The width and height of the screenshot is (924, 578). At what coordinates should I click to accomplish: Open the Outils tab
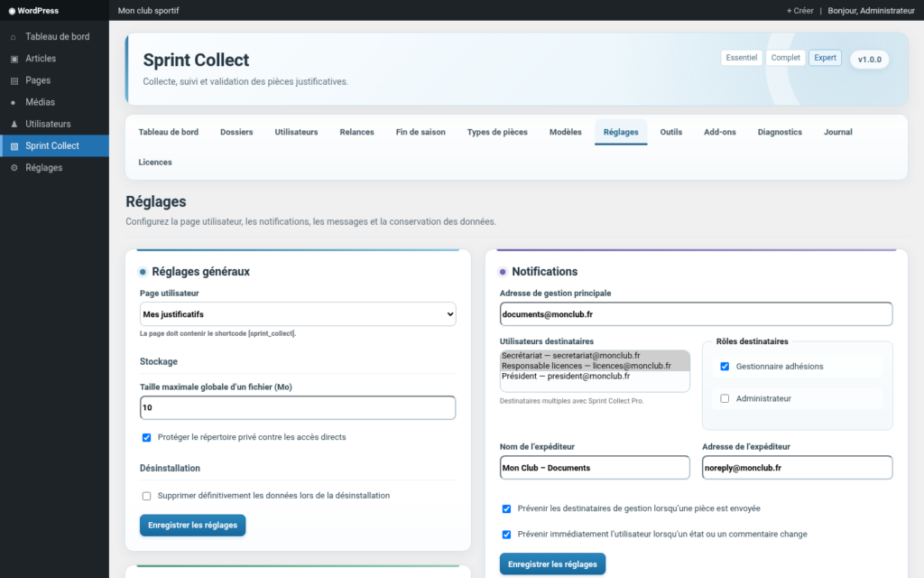tap(671, 132)
